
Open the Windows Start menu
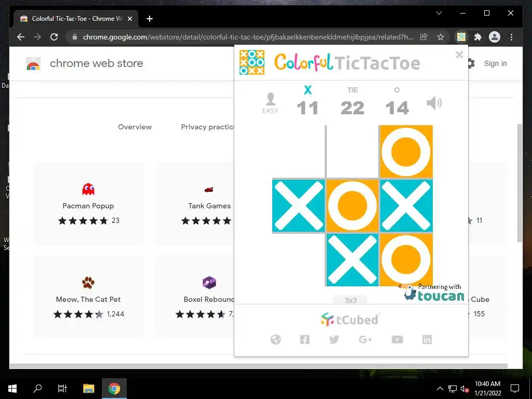point(12,389)
